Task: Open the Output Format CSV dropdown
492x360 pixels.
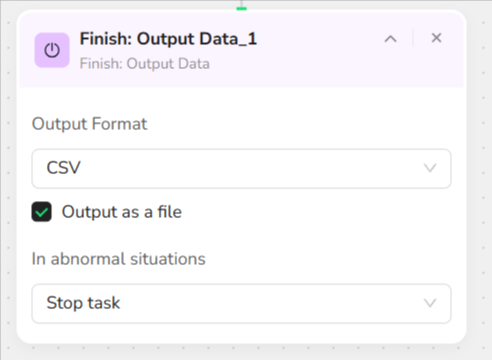Action: [x=241, y=169]
